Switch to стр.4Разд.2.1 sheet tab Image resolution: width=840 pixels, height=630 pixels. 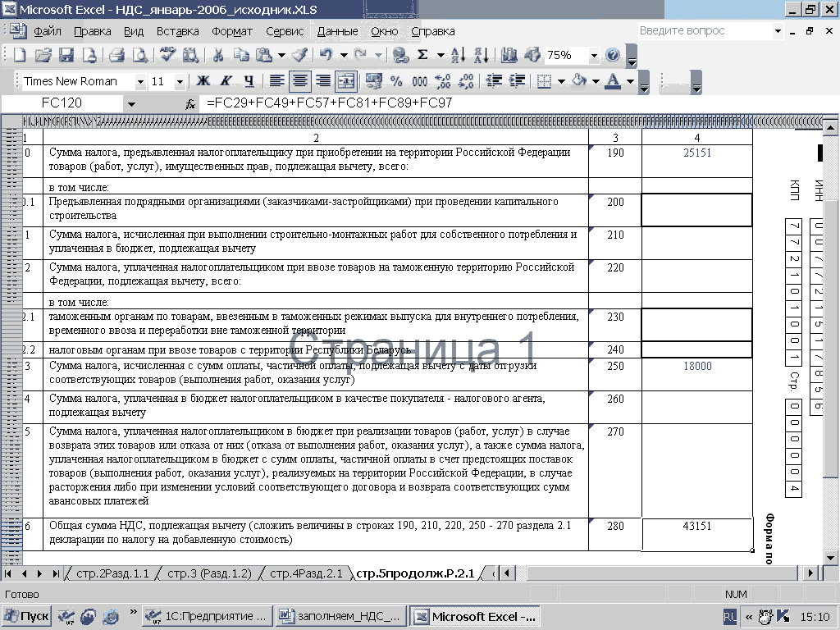tap(306, 573)
